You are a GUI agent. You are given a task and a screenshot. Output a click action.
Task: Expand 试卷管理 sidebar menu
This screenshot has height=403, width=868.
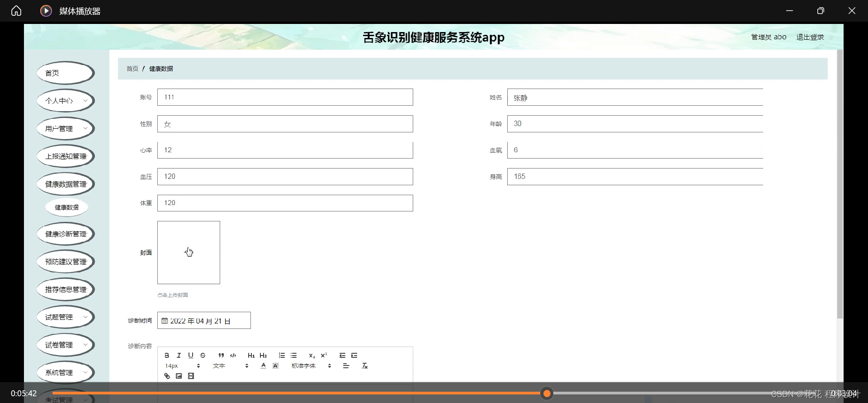66,345
